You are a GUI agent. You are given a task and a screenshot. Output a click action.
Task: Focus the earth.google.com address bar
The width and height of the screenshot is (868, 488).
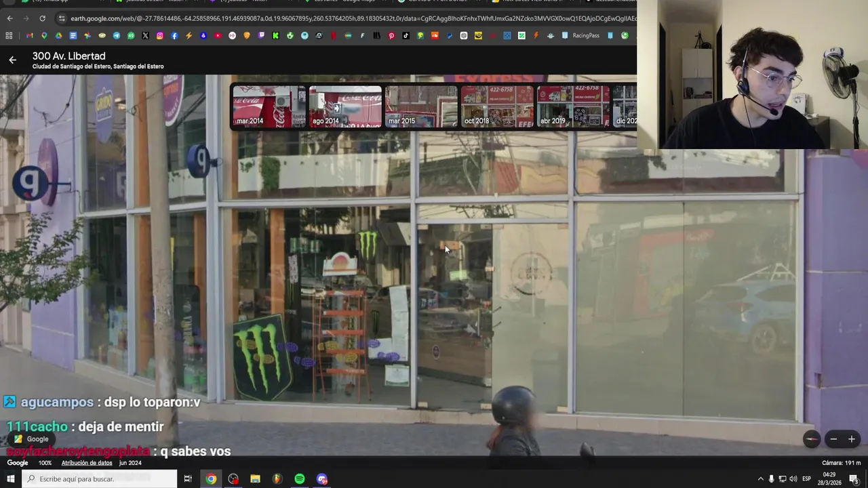tap(346, 18)
